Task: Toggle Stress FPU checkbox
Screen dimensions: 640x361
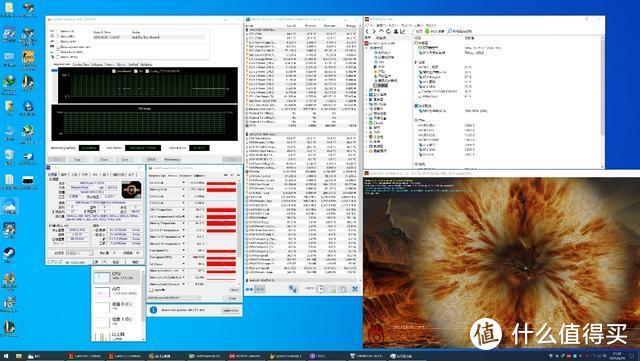Action: (58, 37)
